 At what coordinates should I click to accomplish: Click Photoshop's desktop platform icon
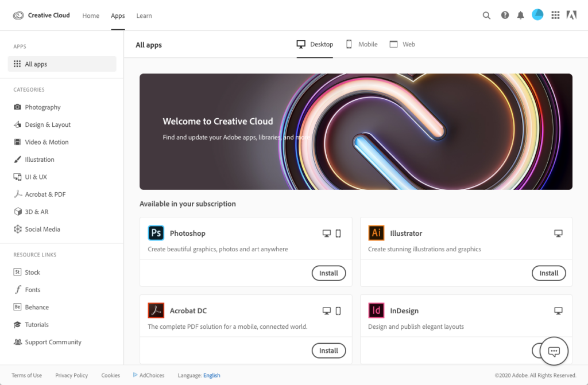pyautogui.click(x=327, y=234)
